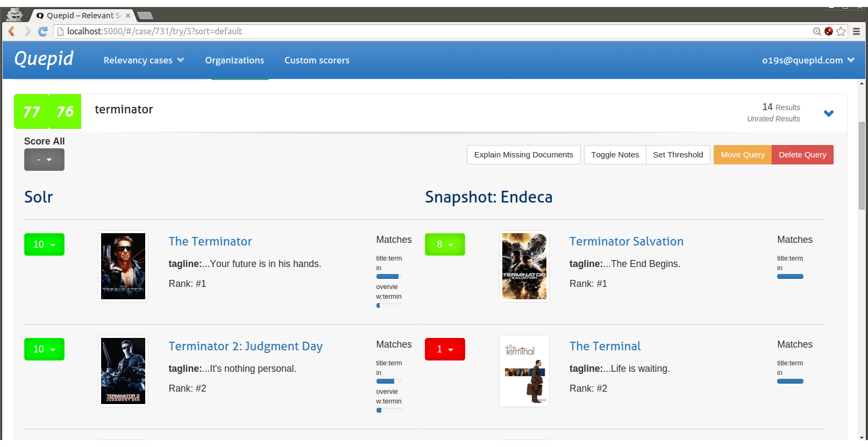Click the browser address bar URL
The height and width of the screenshot is (447, 868).
(154, 31)
